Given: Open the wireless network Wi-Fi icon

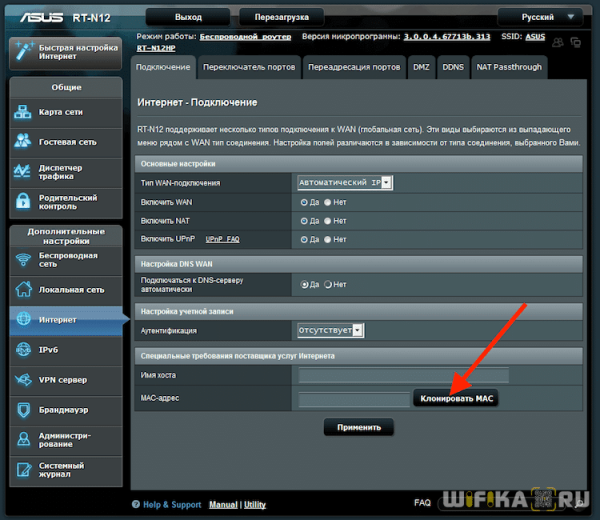Looking at the screenshot, I should pos(24,259).
